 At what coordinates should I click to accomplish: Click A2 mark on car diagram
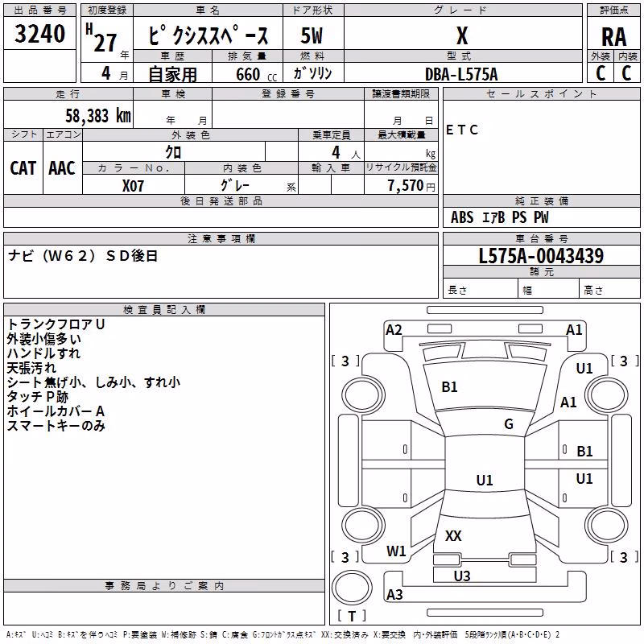tap(394, 330)
